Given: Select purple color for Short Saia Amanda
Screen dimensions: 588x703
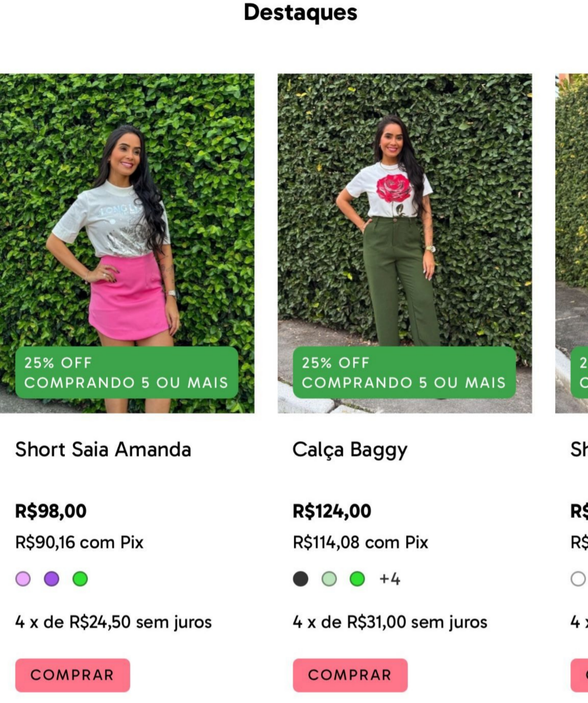Looking at the screenshot, I should click(52, 579).
